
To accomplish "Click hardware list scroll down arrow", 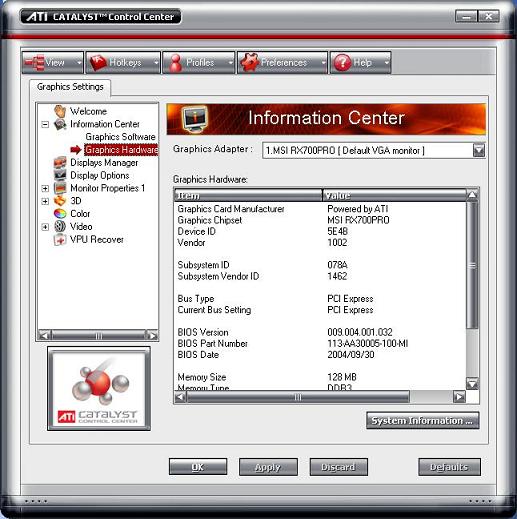I will [472, 384].
